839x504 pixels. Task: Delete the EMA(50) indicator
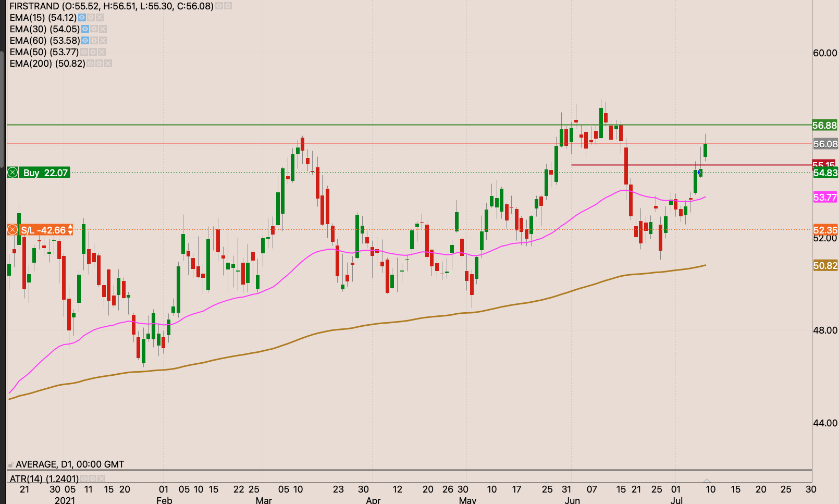[x=102, y=52]
